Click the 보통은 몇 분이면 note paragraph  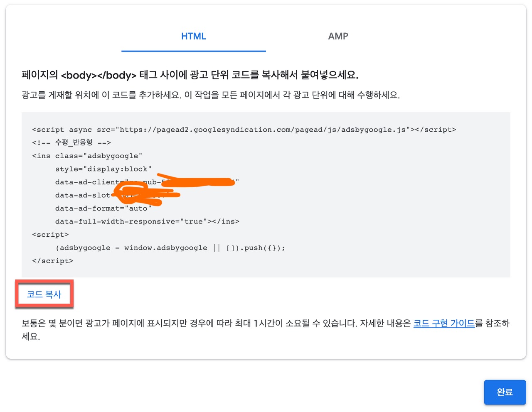266,330
